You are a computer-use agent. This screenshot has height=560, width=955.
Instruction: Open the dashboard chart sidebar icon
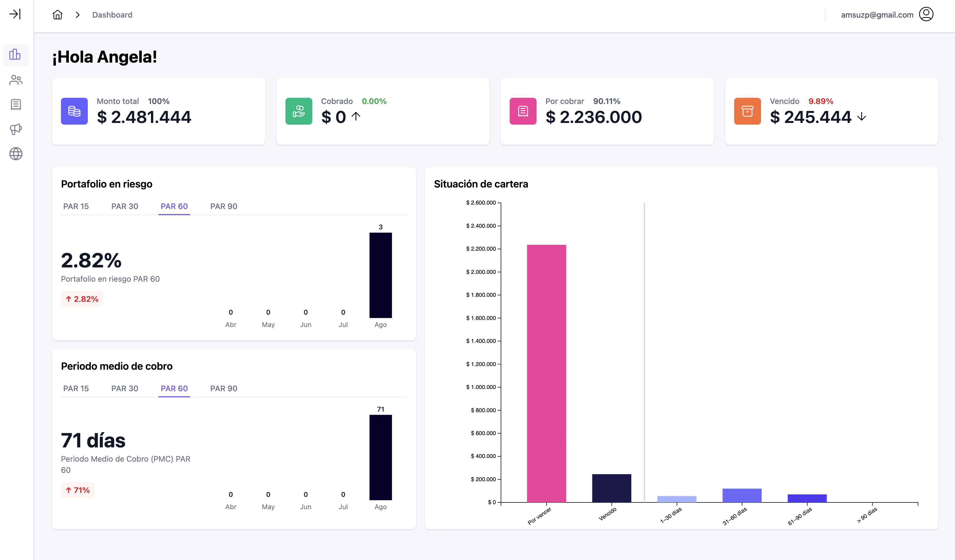pyautogui.click(x=16, y=54)
